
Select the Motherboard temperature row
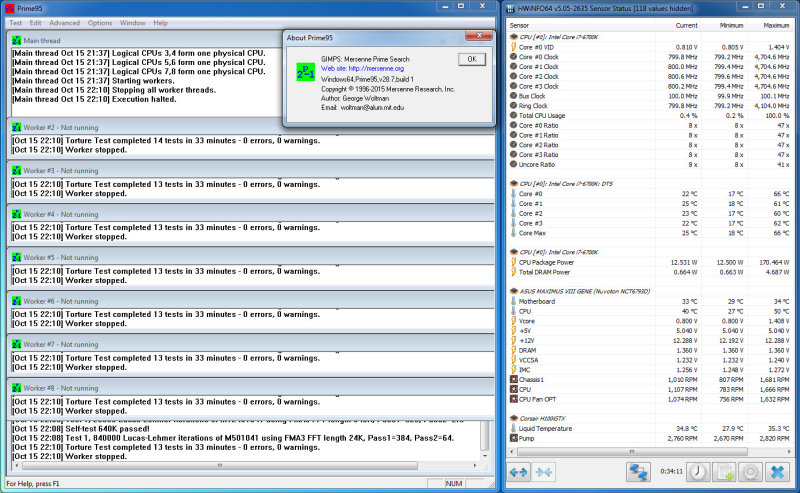click(x=651, y=302)
